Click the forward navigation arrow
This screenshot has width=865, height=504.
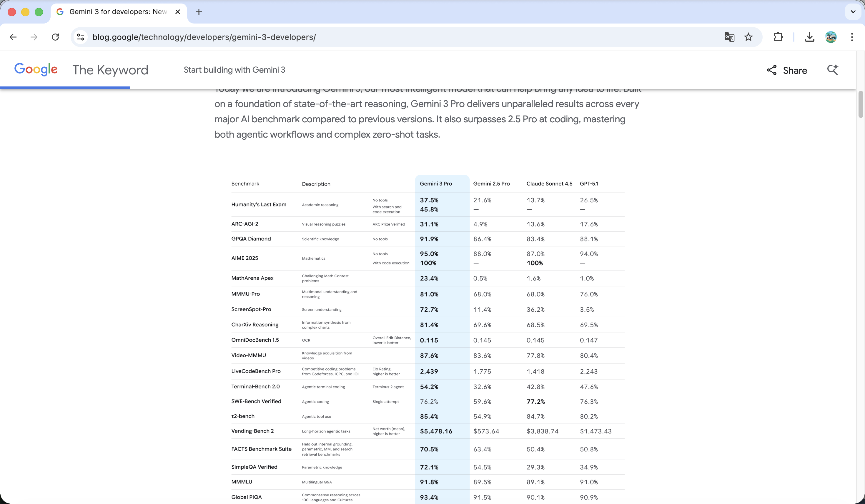[x=34, y=37]
